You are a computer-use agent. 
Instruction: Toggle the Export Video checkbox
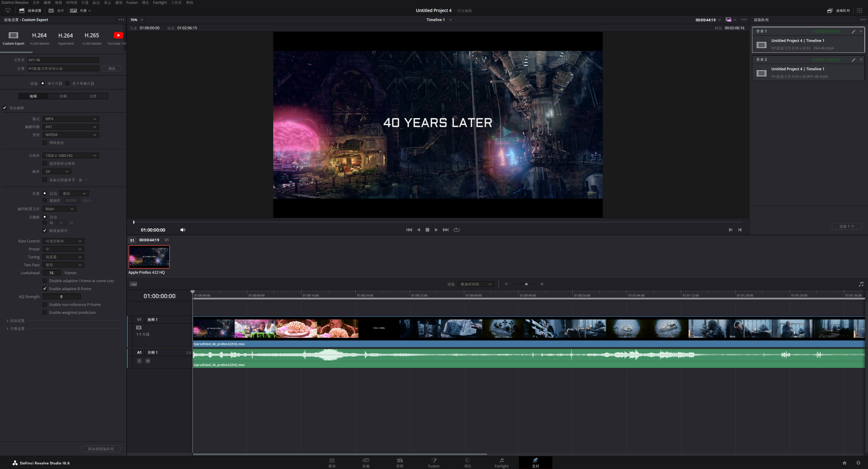(5, 108)
